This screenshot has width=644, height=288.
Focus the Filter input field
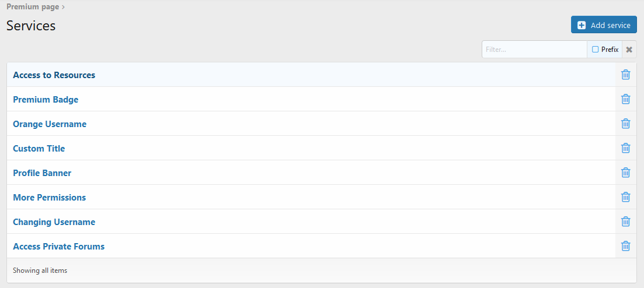click(x=534, y=50)
